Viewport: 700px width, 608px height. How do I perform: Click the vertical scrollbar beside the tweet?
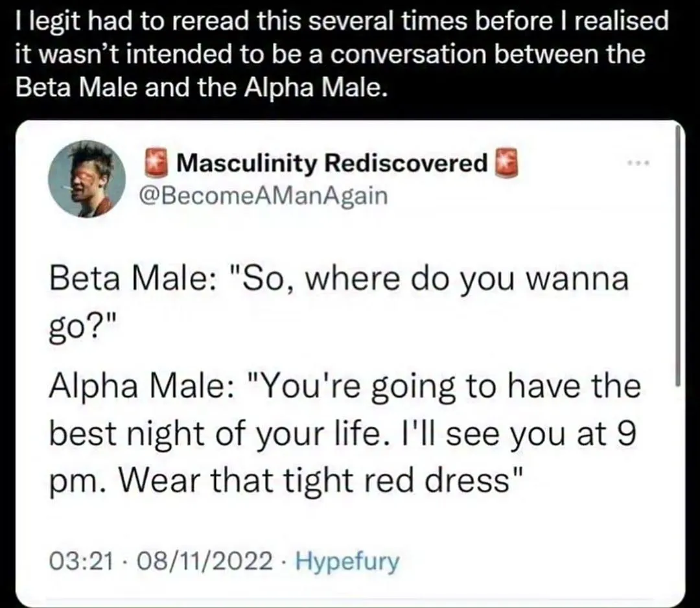point(678,259)
